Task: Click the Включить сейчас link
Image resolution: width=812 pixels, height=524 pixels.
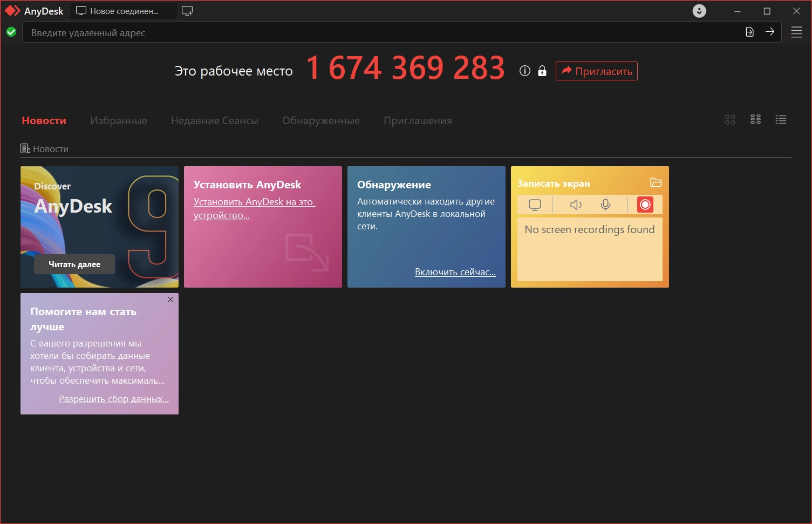Action: pyautogui.click(x=455, y=272)
